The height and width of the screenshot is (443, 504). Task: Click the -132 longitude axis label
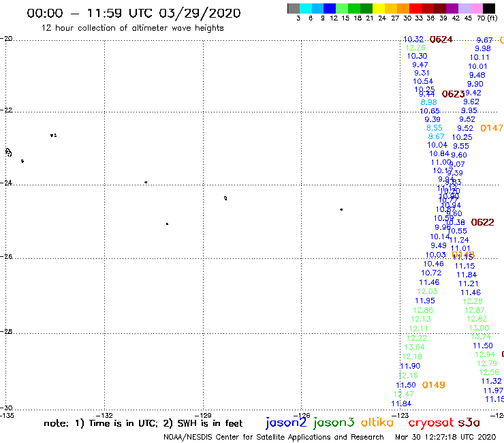[104, 415]
